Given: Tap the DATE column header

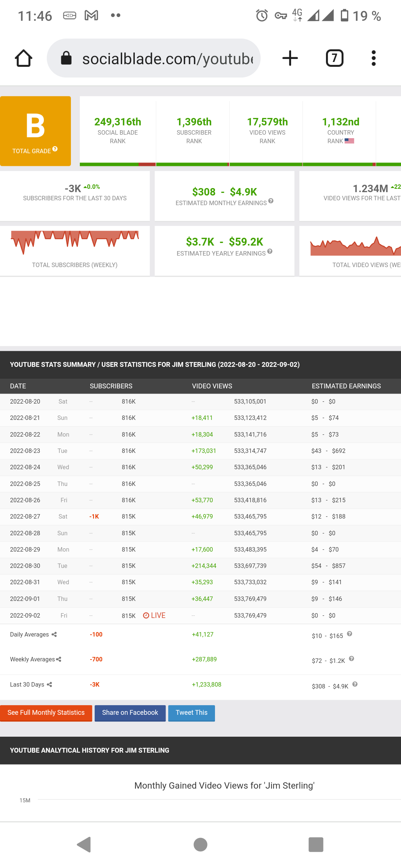Looking at the screenshot, I should [x=18, y=386].
